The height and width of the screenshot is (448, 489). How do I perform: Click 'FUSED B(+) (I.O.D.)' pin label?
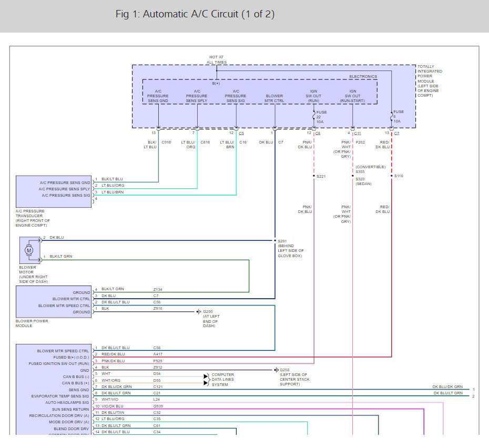point(71,358)
